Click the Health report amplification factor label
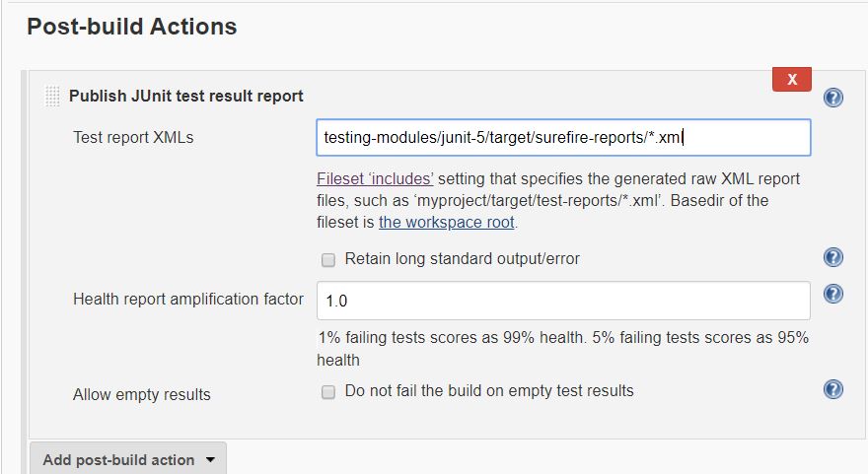This screenshot has width=868, height=474. tap(188, 299)
